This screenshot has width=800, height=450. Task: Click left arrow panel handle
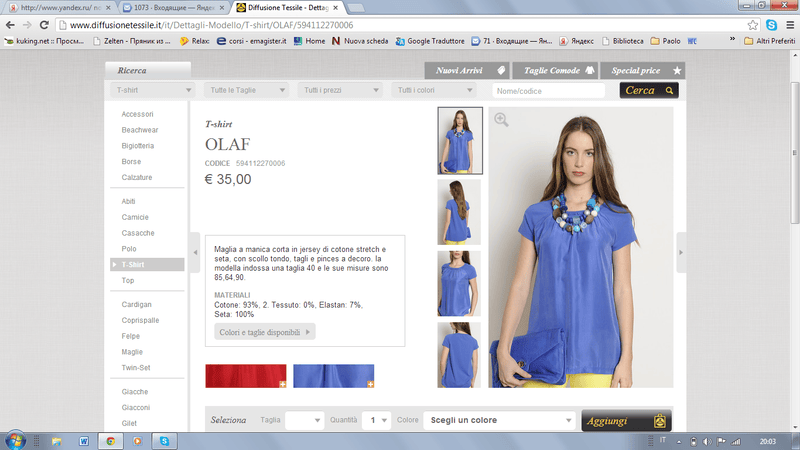(195, 252)
